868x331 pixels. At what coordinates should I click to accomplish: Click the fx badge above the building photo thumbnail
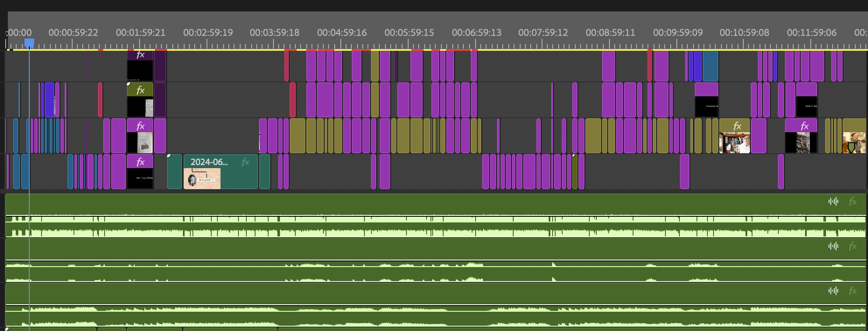pyautogui.click(x=805, y=126)
